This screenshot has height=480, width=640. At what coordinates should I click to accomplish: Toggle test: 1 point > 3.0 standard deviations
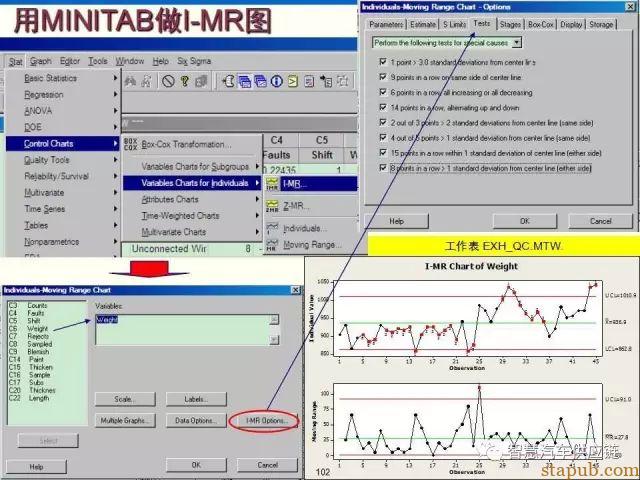click(x=383, y=62)
